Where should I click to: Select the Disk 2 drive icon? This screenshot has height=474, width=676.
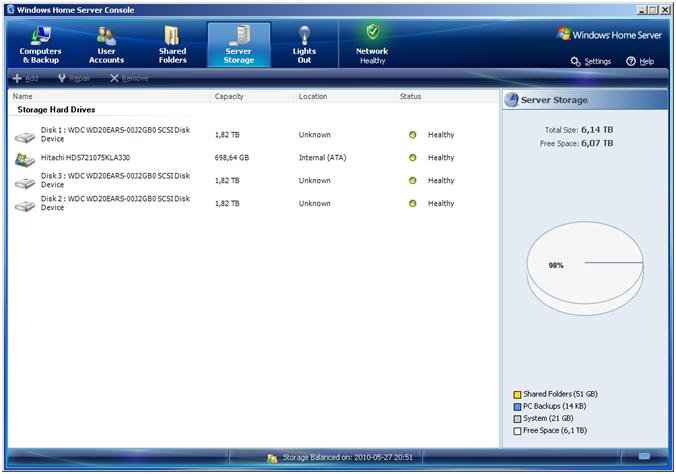tap(25, 206)
